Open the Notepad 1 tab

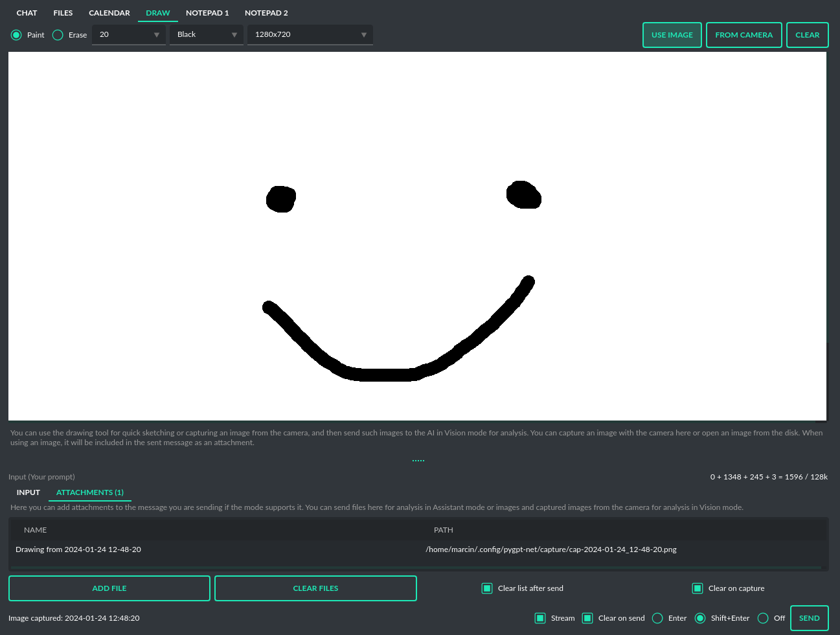pos(207,13)
